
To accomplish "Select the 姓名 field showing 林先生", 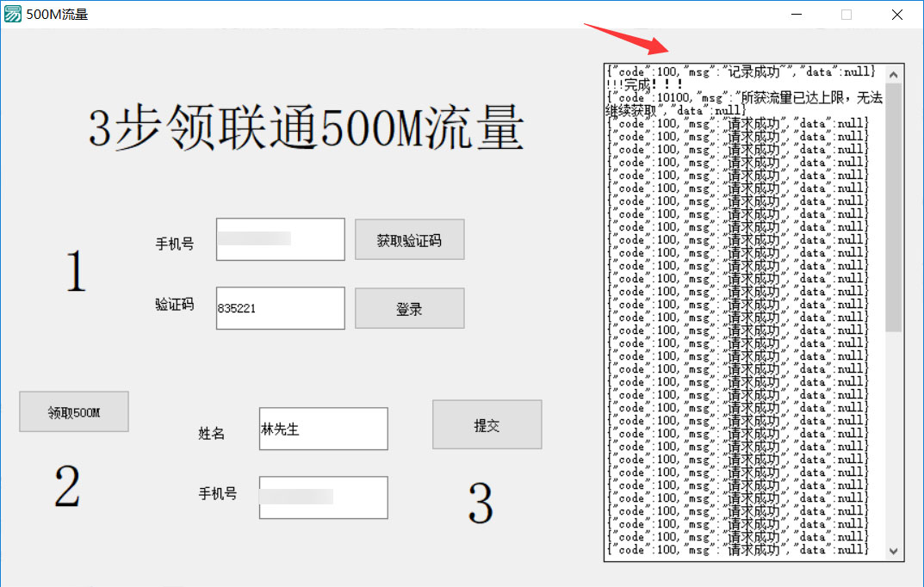I will click(x=324, y=429).
